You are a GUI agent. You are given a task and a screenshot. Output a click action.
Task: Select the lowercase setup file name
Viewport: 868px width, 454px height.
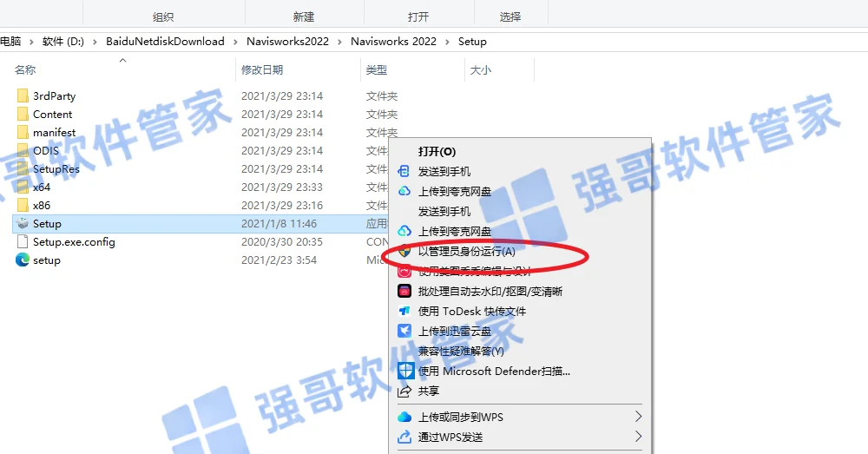[47, 260]
